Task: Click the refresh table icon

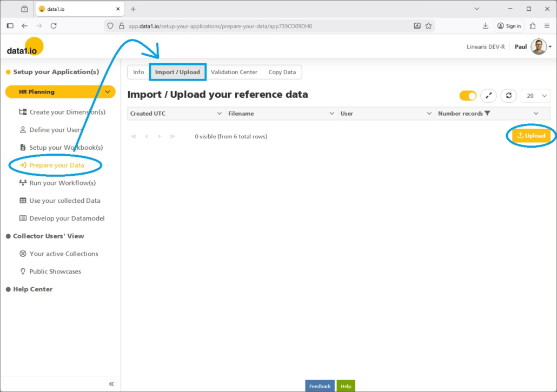Action: pos(508,96)
